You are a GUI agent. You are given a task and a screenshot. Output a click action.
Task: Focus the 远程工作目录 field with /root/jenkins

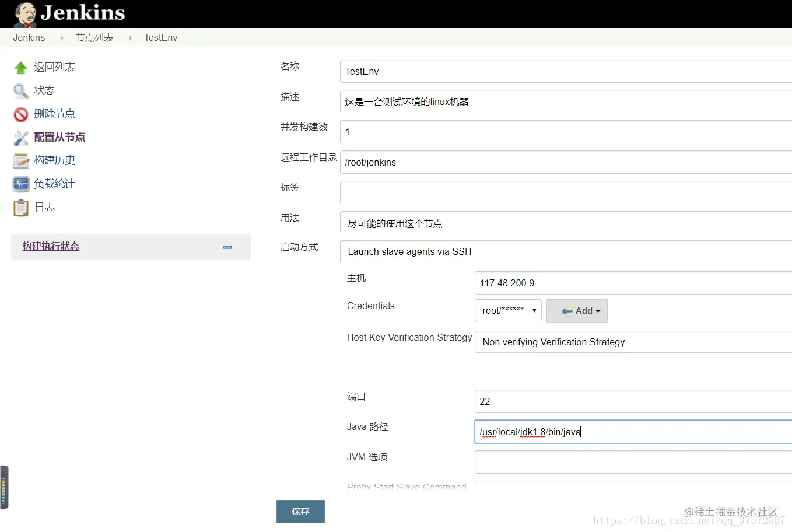point(566,162)
